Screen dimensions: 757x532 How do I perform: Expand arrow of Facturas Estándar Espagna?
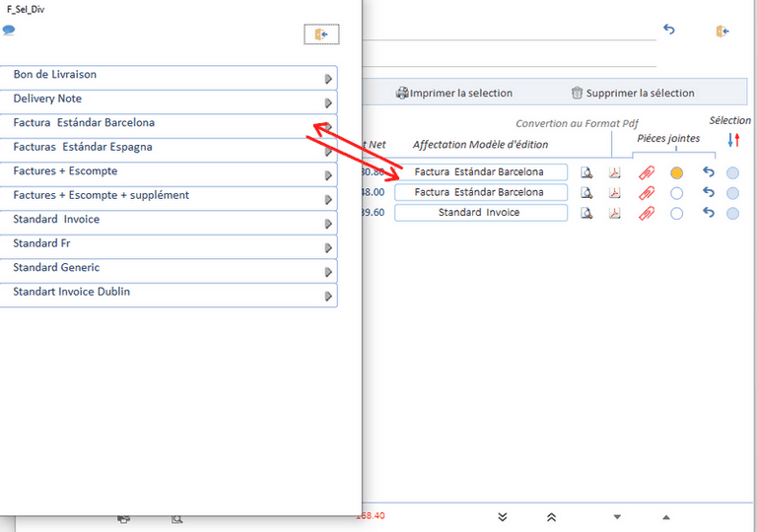(x=328, y=151)
